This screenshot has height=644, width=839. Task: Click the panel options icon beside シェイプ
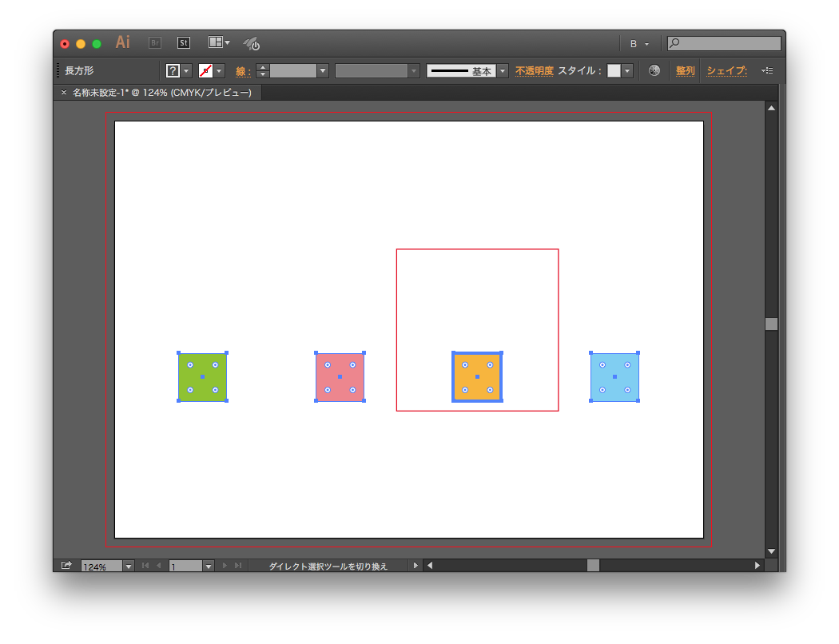click(766, 70)
